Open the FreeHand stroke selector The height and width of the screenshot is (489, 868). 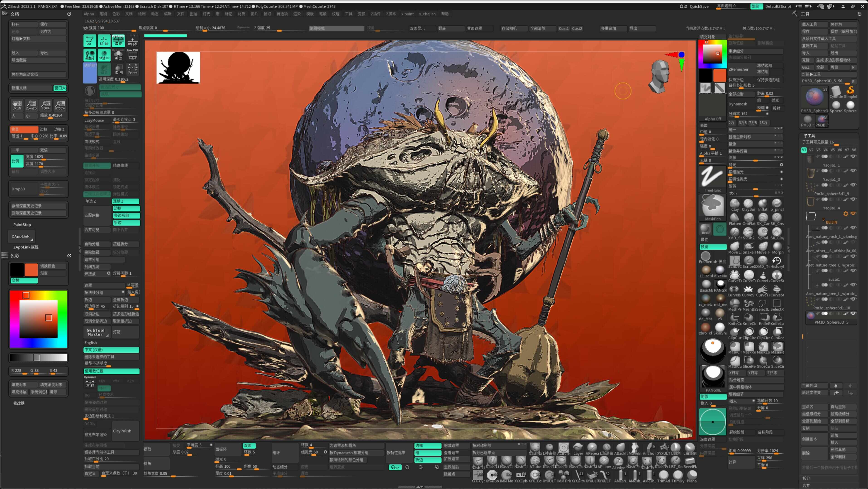click(712, 179)
